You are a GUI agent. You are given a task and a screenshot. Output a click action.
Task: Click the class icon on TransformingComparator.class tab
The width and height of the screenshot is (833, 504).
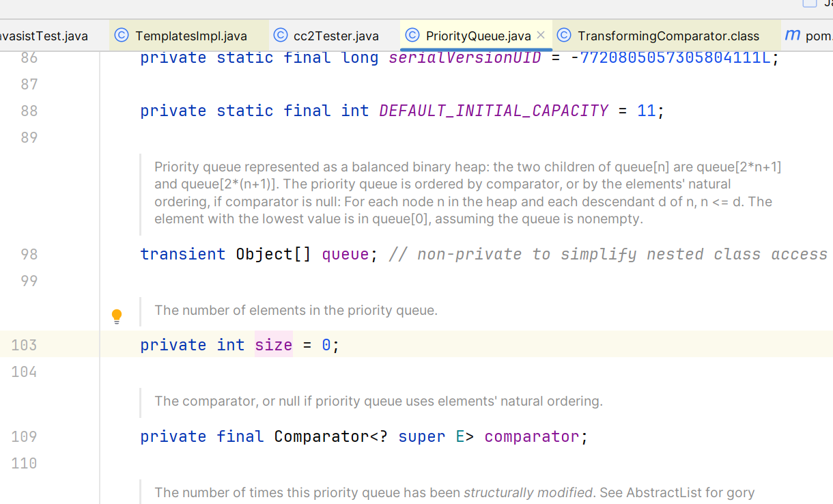coord(564,36)
